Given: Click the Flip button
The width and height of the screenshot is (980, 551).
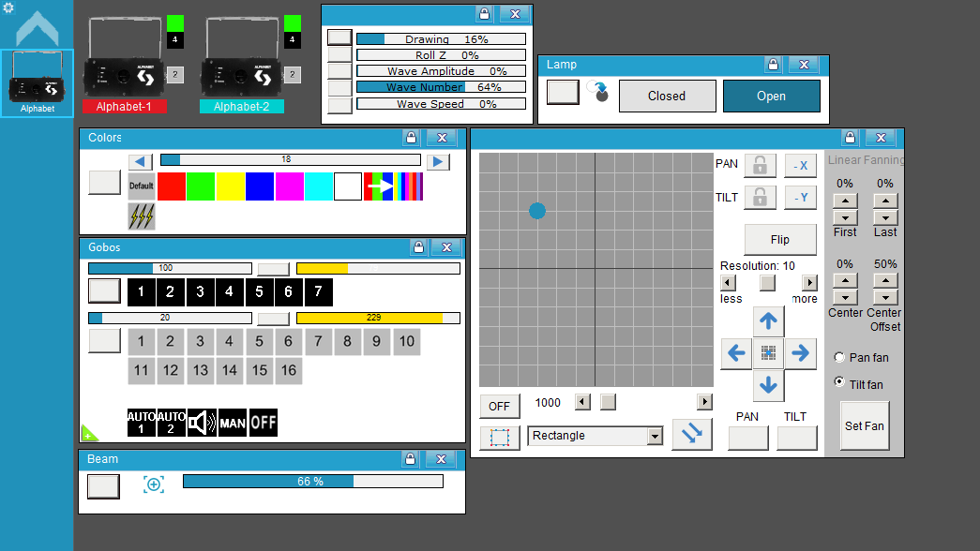Looking at the screenshot, I should pyautogui.click(x=780, y=240).
